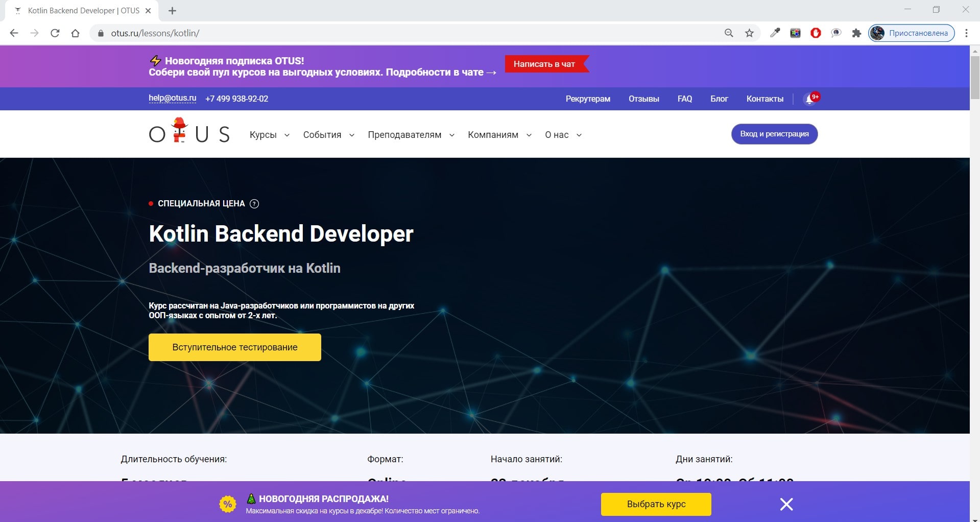Image resolution: width=980 pixels, height=522 pixels.
Task: Click the Дни занятий label
Action: point(704,459)
